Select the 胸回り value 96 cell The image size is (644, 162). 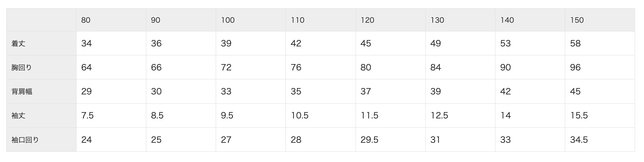click(x=600, y=67)
